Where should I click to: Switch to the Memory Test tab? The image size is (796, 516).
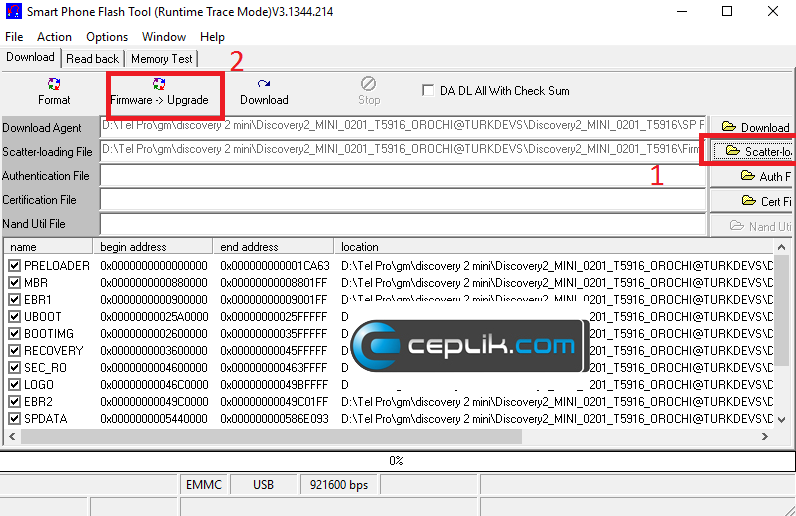pyautogui.click(x=161, y=59)
